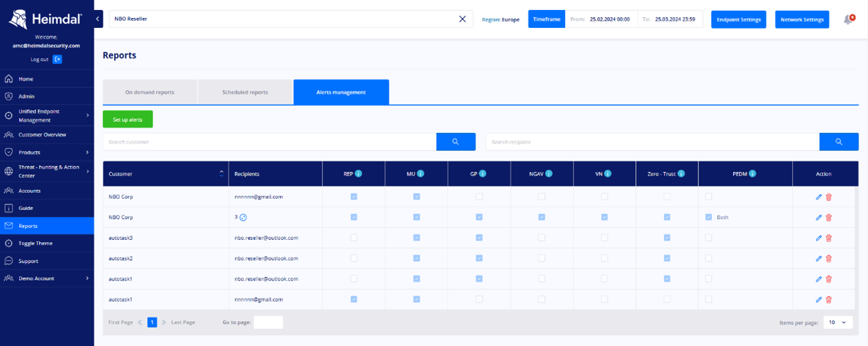
Task: Edit the NBO Corp row with 3 recipients
Action: (x=819, y=217)
